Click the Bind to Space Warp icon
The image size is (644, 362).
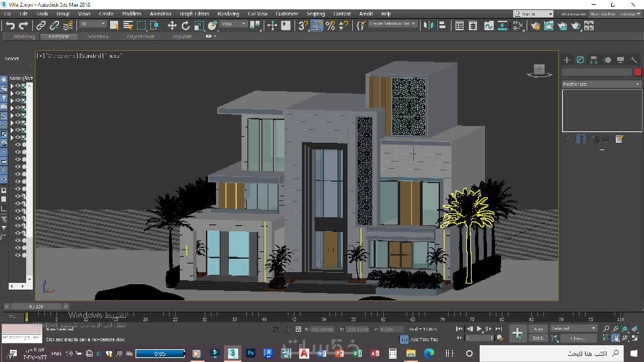coord(68,25)
